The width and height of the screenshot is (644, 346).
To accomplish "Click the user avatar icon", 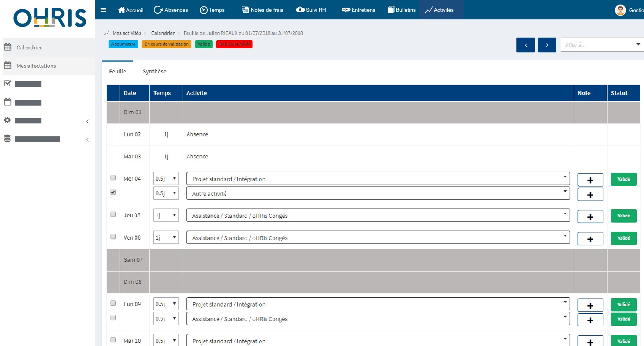I will (x=620, y=10).
